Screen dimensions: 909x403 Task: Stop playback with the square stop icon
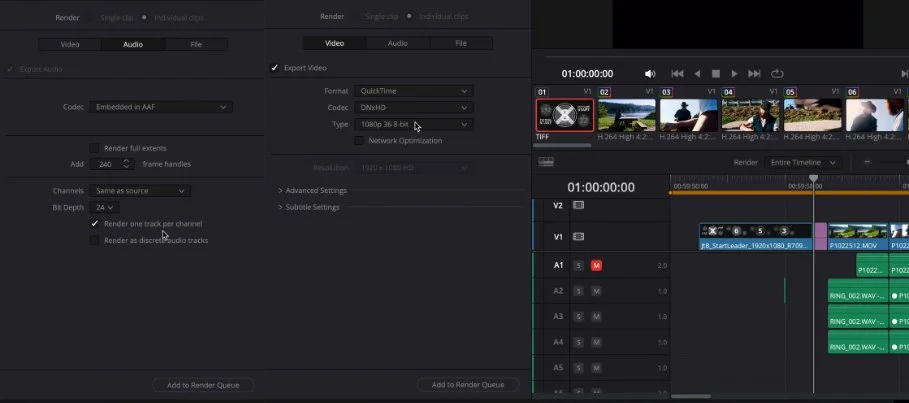716,74
